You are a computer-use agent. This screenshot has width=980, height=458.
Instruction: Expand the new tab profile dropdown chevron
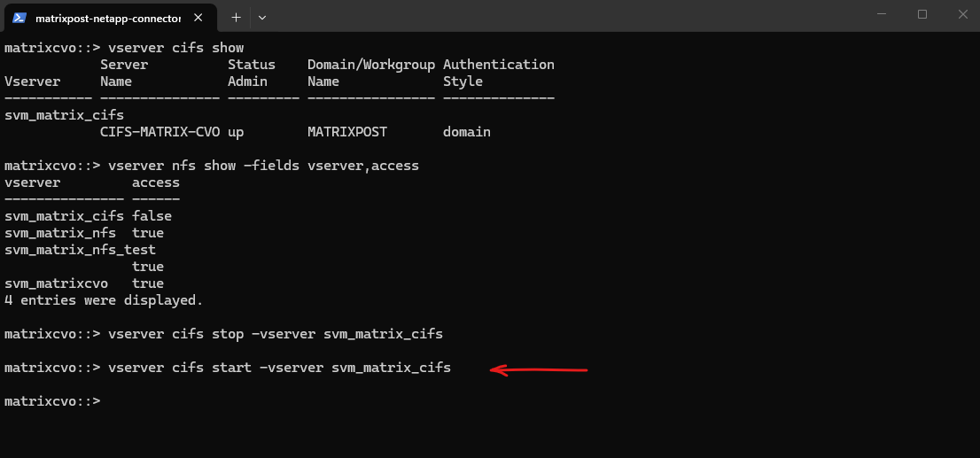point(262,17)
